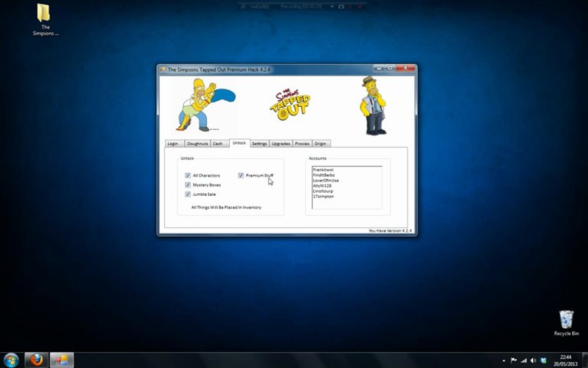Open the network signal tray icon
The image size is (588, 368).
[x=524, y=360]
